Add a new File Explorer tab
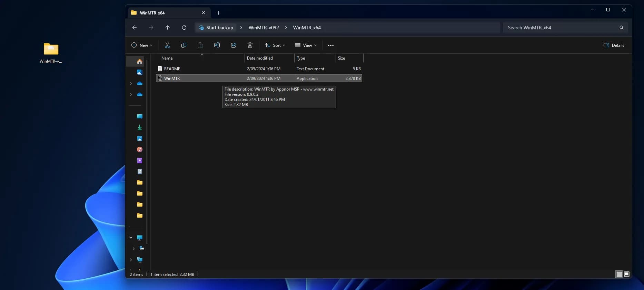Screen dimensions: 644x290 (x=218, y=13)
